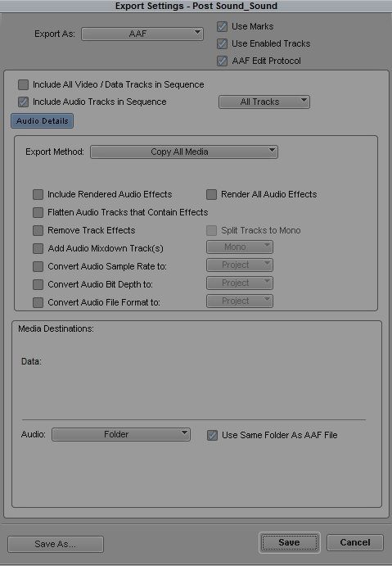Screen dimensions: 392x566
Task: Toggle Use Enabled Tracks checkbox
Action: point(222,43)
